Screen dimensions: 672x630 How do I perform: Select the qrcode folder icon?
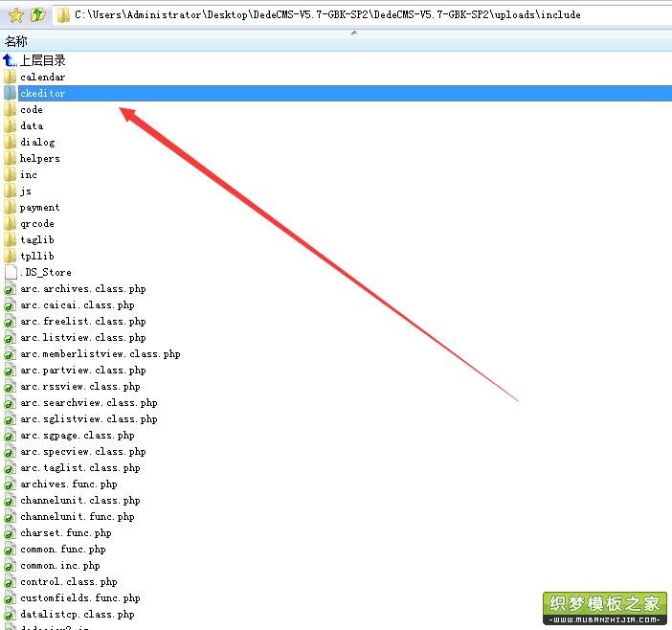[x=11, y=224]
